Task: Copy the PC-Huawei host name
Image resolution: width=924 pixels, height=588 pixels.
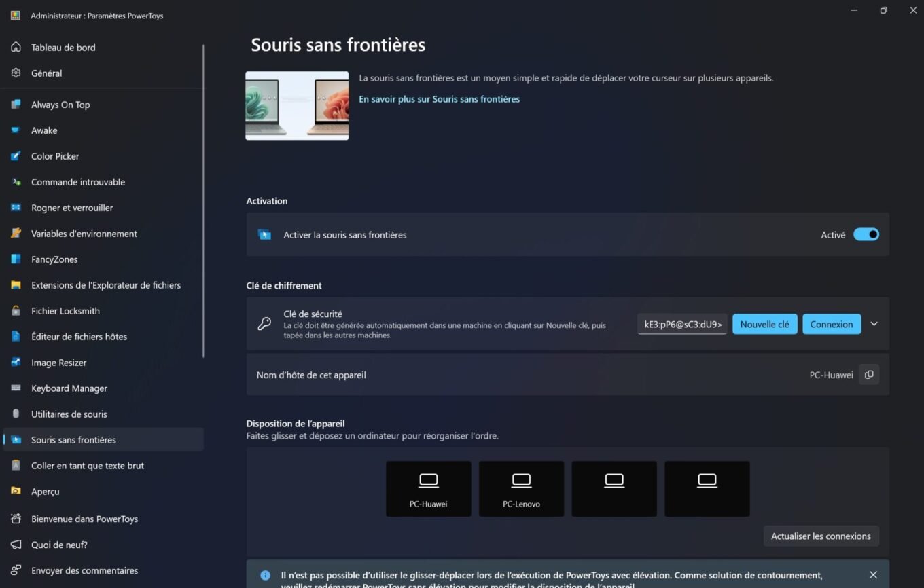Action: pyautogui.click(x=869, y=375)
